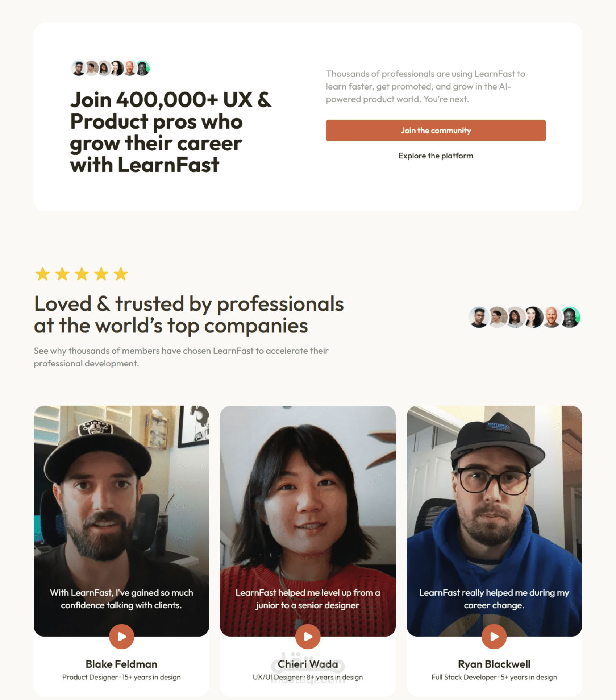Open Chieri Wada's video thumbnail
Image resolution: width=616 pixels, height=700 pixels.
pos(308,521)
